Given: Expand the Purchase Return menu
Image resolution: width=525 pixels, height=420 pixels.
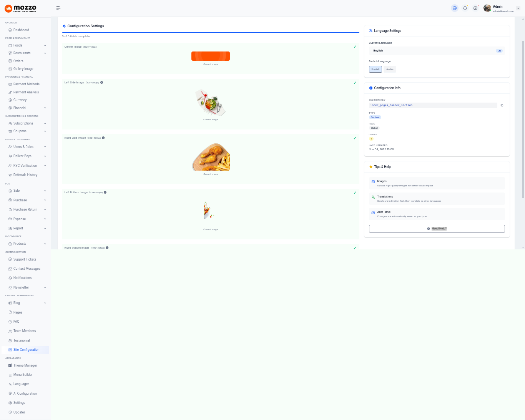Looking at the screenshot, I should [x=26, y=209].
